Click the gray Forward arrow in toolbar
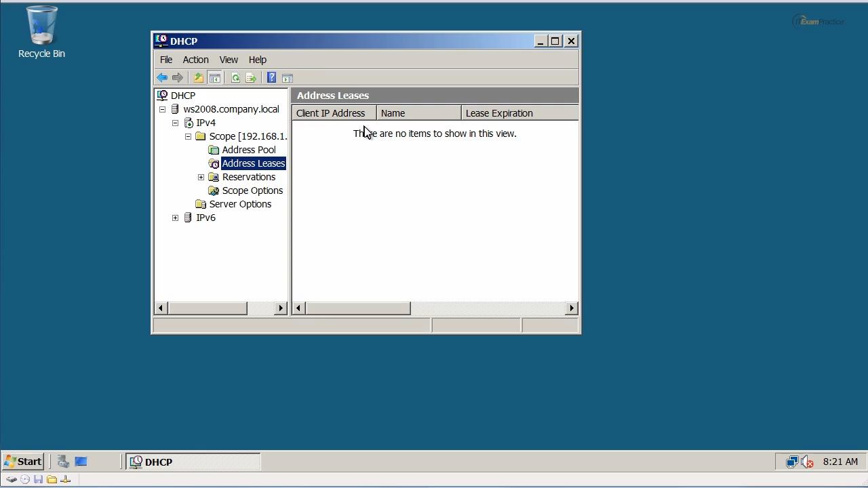 (x=178, y=78)
